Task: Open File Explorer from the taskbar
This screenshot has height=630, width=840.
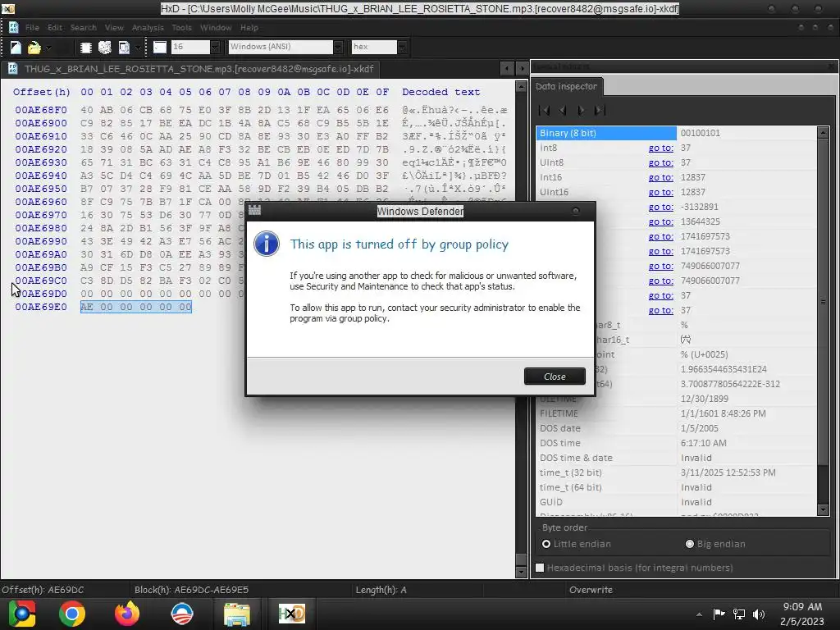Action: [237, 614]
